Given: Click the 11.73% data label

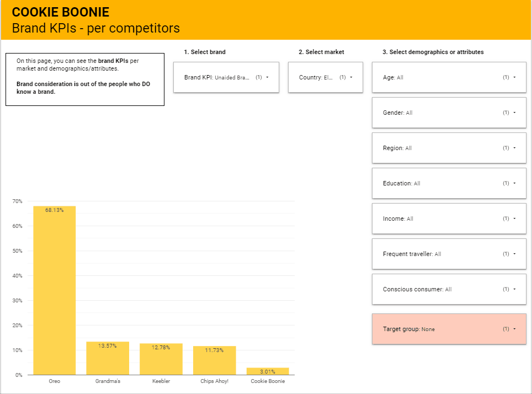Looking at the screenshot, I should click(x=214, y=350).
